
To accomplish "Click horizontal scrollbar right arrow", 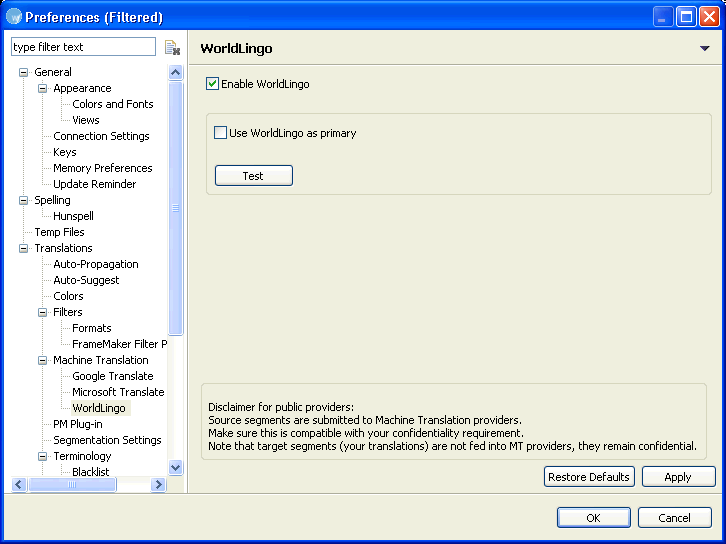I will 158,485.
